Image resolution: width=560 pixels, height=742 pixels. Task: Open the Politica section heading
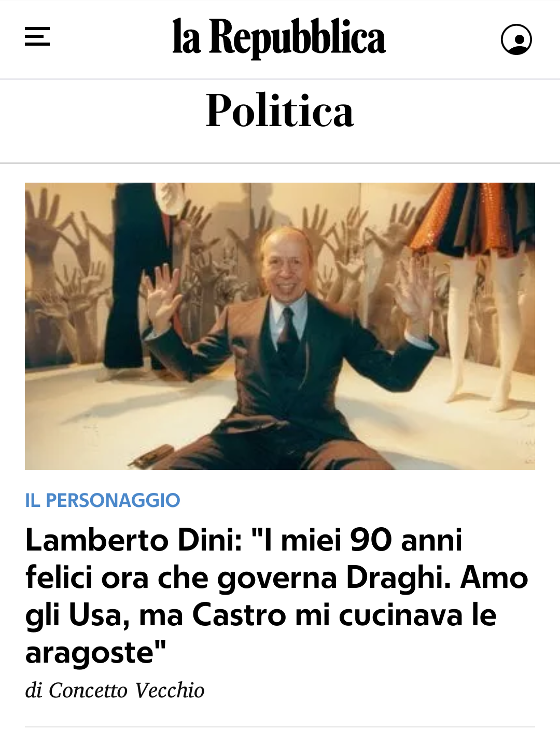coord(280,110)
